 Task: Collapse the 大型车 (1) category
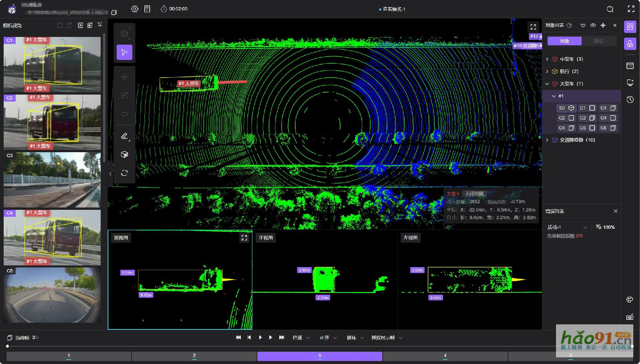[547, 84]
